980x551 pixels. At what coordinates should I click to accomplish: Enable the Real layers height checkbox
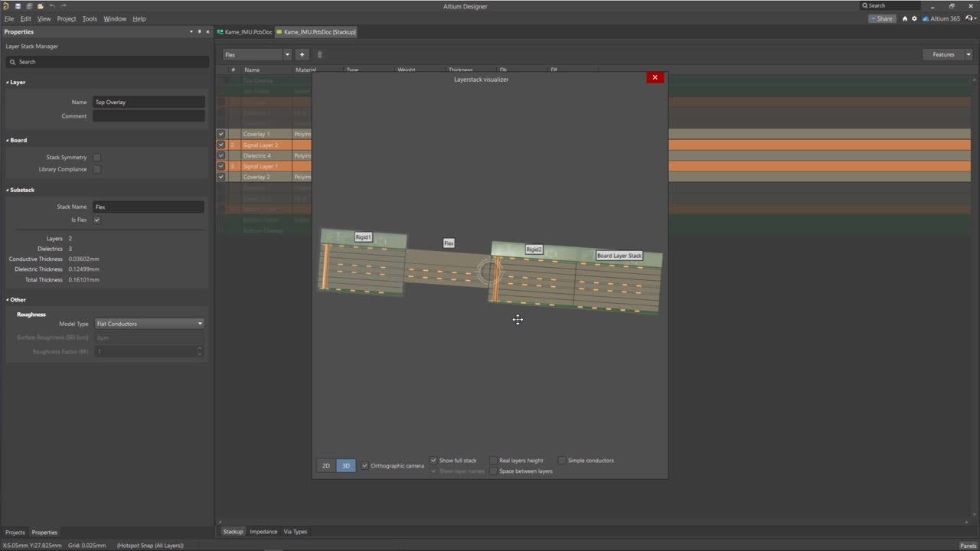493,461
